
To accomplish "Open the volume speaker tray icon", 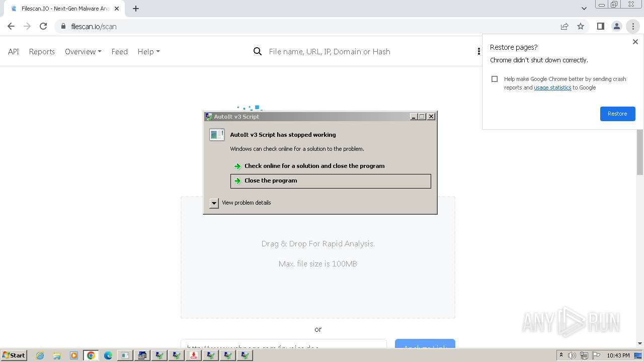I will click(x=572, y=355).
